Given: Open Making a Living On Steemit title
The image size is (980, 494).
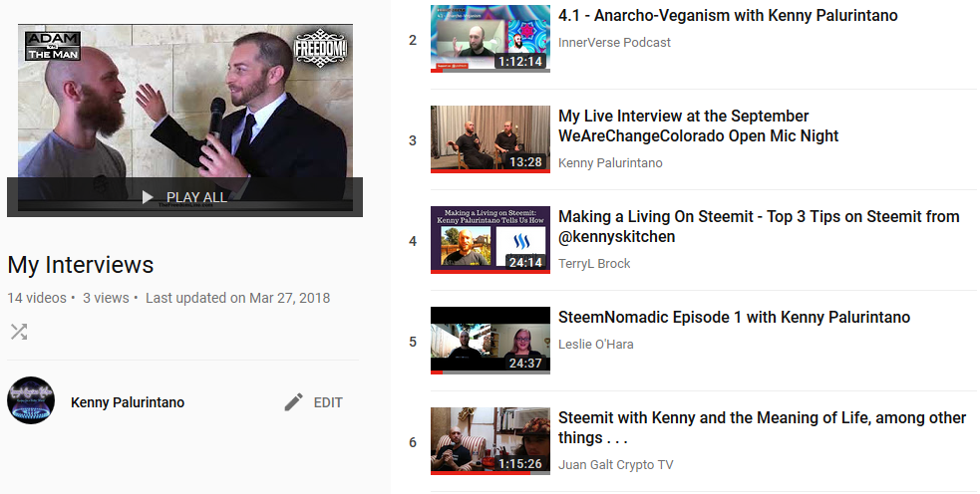Looking at the screenshot, I should pyautogui.click(x=759, y=227).
